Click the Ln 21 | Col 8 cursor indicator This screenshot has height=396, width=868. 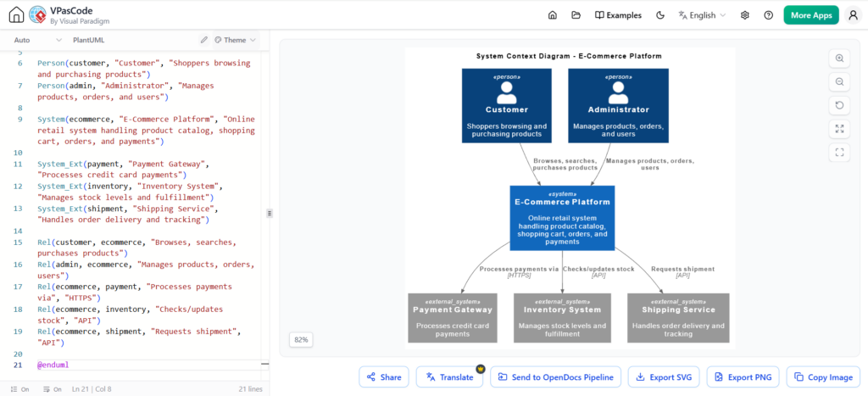[x=92, y=389]
